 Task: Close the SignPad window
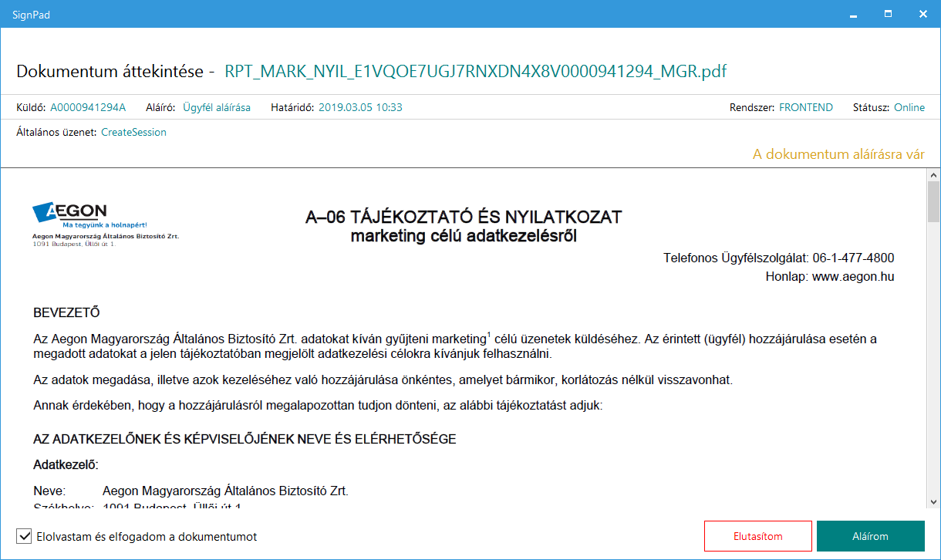tap(922, 15)
